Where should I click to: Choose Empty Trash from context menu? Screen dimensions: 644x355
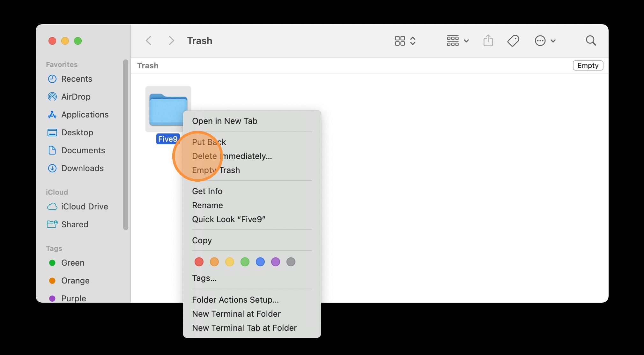pos(252,170)
